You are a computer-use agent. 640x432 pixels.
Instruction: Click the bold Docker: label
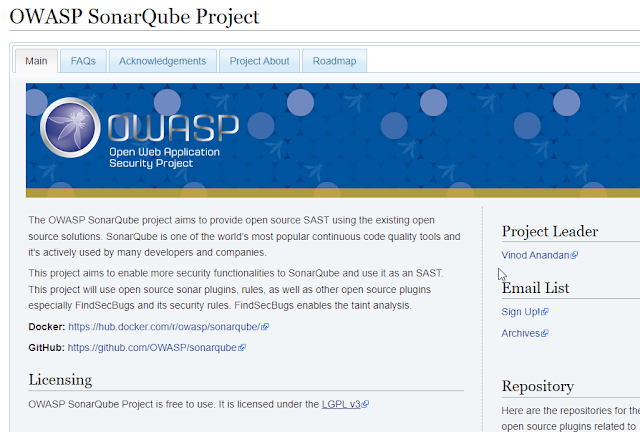click(x=47, y=327)
